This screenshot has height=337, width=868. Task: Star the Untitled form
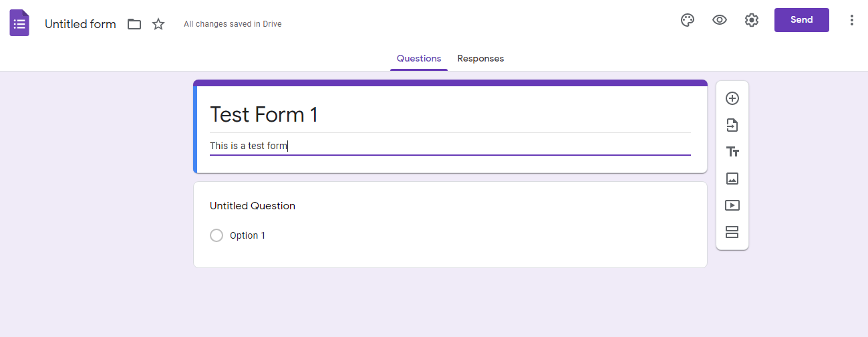(x=158, y=24)
